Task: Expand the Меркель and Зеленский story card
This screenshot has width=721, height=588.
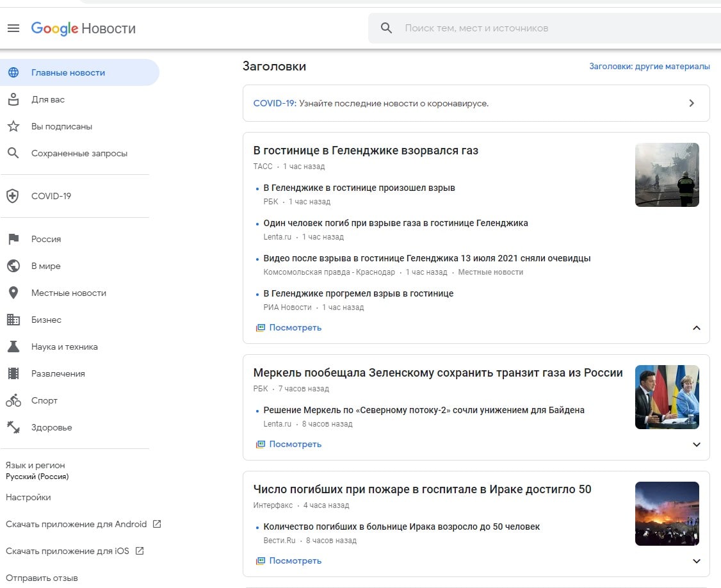Action: [x=696, y=445]
